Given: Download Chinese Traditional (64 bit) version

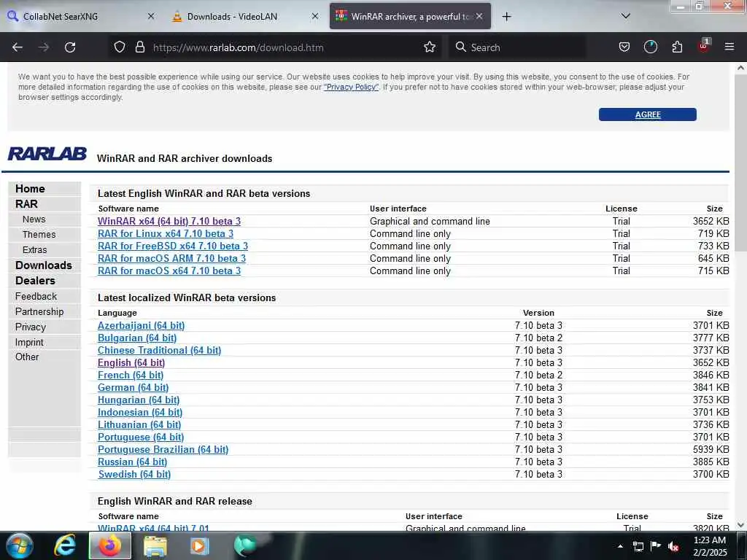Looking at the screenshot, I should tap(159, 351).
